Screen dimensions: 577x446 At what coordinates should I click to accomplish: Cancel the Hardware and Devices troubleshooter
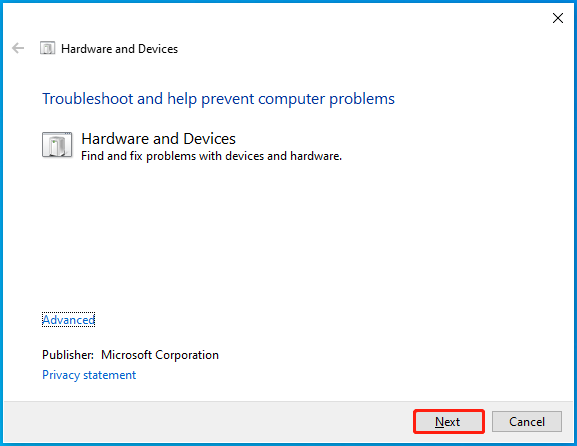[x=527, y=422]
